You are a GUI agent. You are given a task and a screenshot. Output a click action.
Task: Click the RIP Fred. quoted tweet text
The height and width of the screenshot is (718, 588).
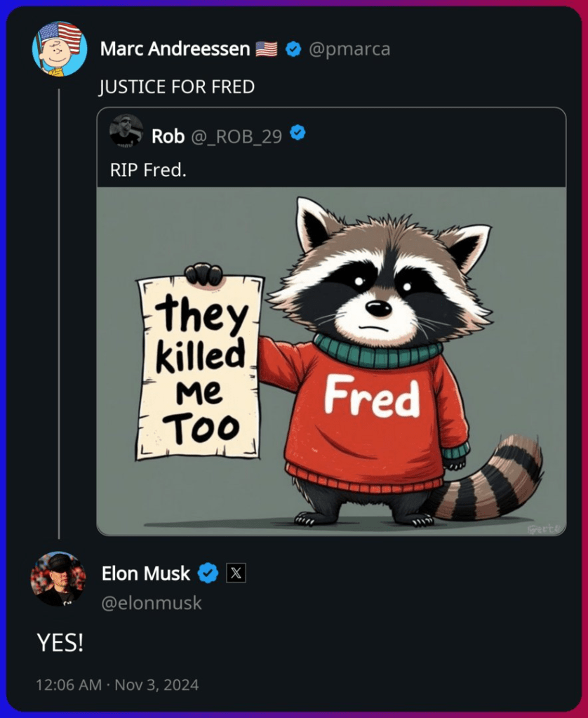pyautogui.click(x=148, y=170)
